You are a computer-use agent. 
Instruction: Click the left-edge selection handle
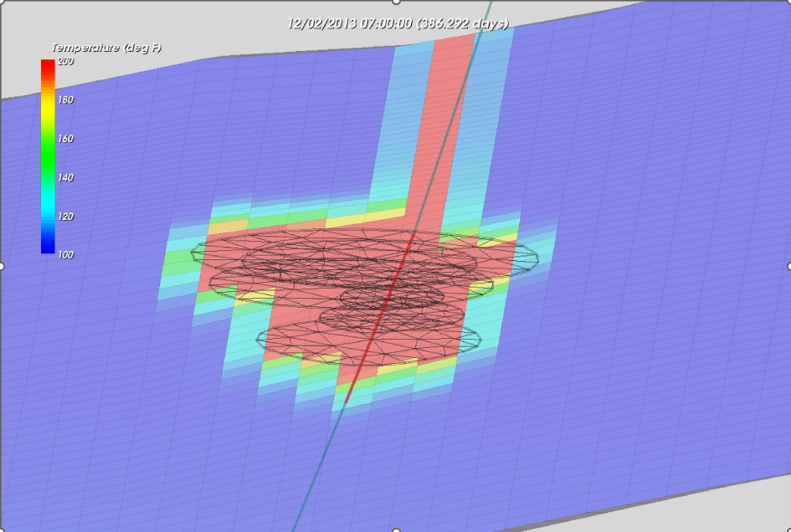coord(2,266)
